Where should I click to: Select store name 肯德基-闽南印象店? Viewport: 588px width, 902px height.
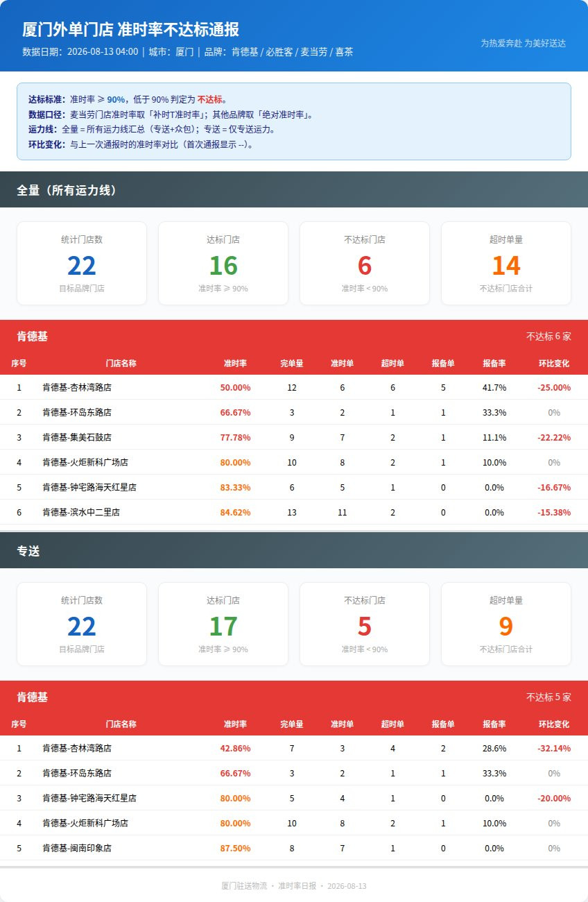[x=77, y=848]
